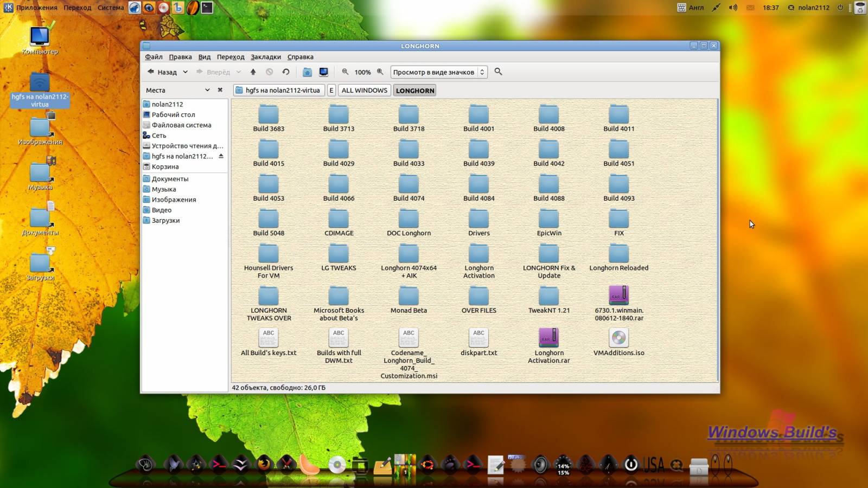Select the Build 5048 folder
This screenshot has height=488, width=868.
[269, 222]
